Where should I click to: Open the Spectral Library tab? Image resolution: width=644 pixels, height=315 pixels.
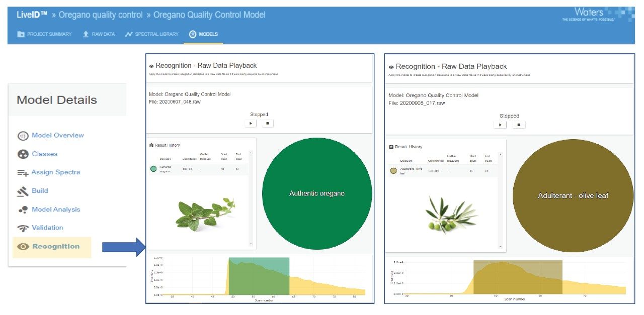click(151, 34)
